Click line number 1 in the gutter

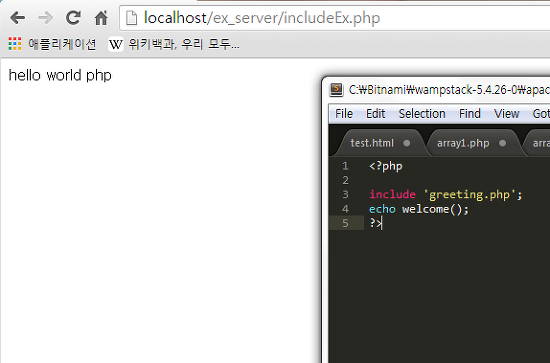click(346, 166)
